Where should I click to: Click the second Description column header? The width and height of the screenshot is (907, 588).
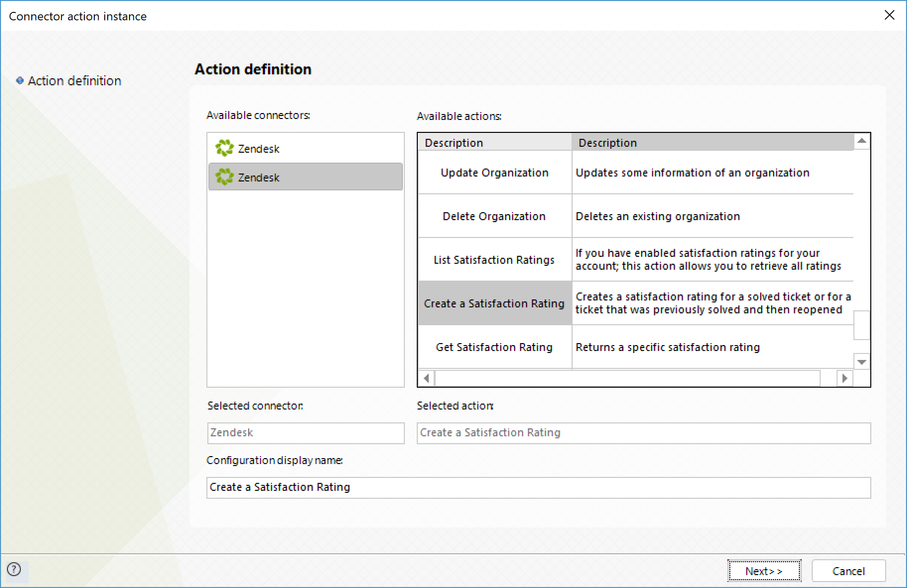coord(713,142)
